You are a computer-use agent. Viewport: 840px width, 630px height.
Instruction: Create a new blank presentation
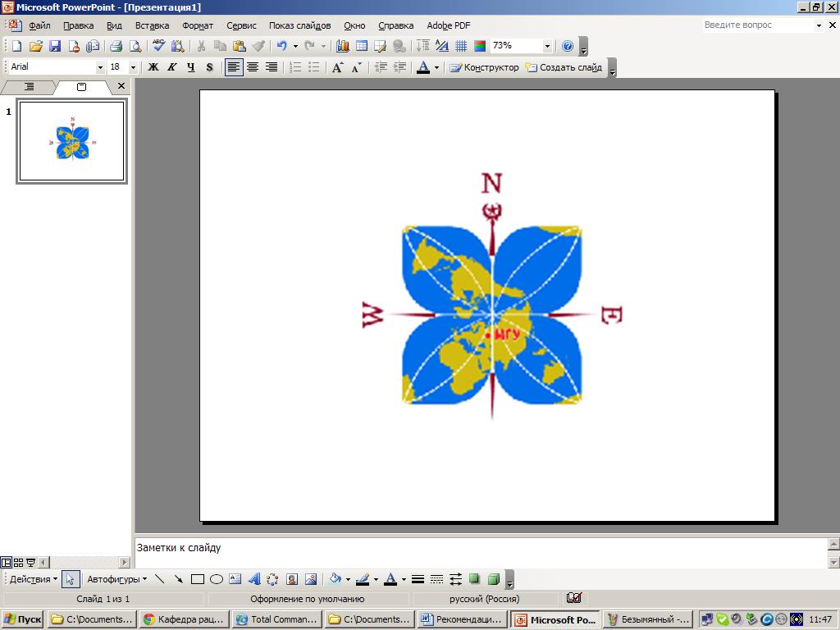click(16, 46)
